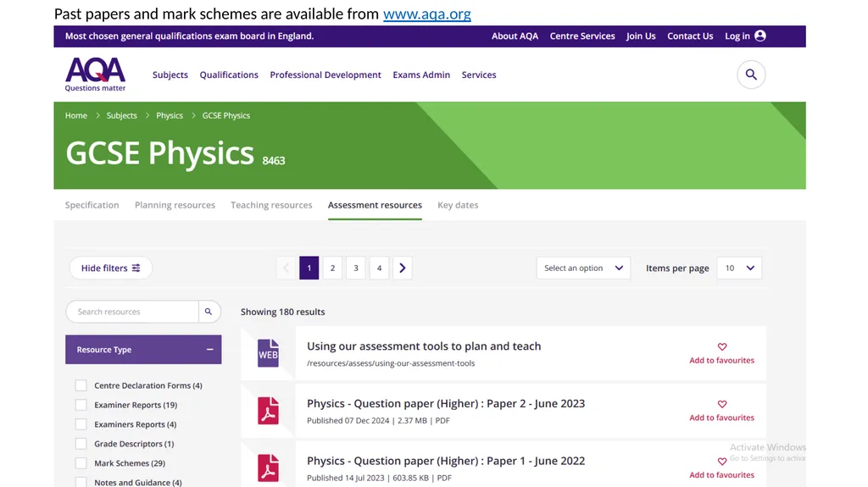Click the Hide filters button
Viewport: 868px width, 487px height.
coord(111,268)
